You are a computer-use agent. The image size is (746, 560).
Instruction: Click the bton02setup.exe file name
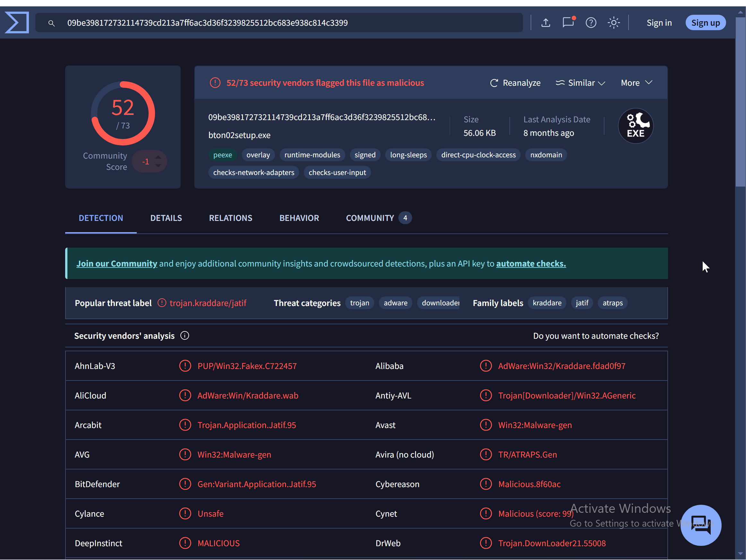[x=239, y=135]
